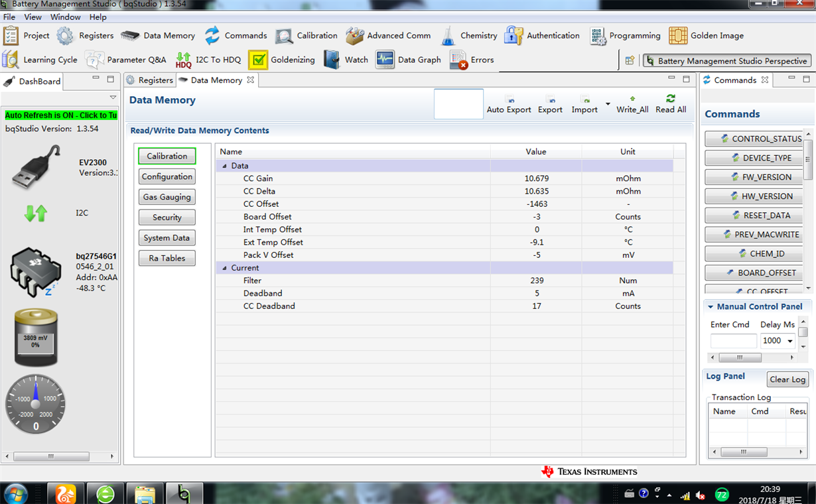Open the Golden Image tool
Viewport: 816px width, 504px height.
click(x=707, y=36)
